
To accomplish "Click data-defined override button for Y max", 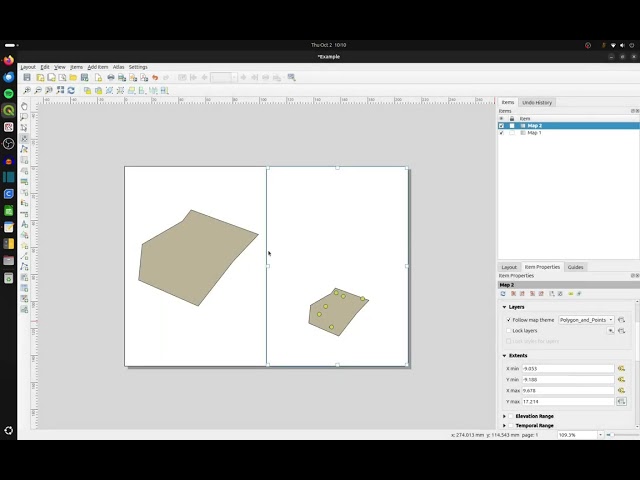I will pos(621,402).
